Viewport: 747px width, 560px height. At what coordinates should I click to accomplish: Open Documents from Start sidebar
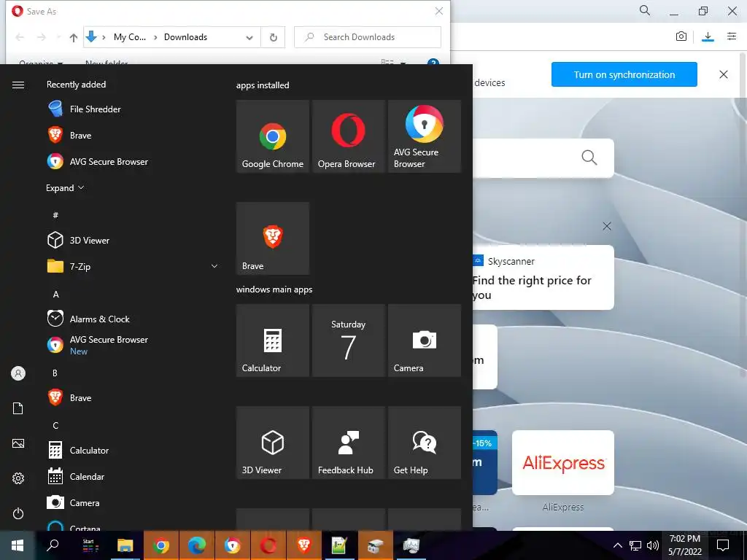pos(18,408)
